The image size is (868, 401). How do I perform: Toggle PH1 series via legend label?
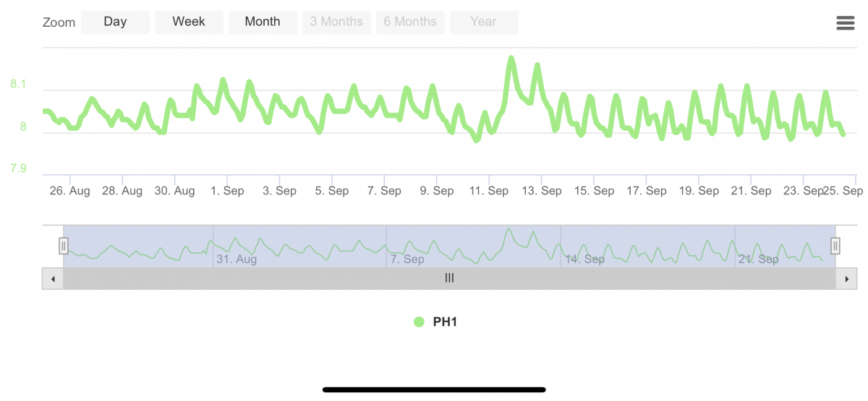click(445, 322)
